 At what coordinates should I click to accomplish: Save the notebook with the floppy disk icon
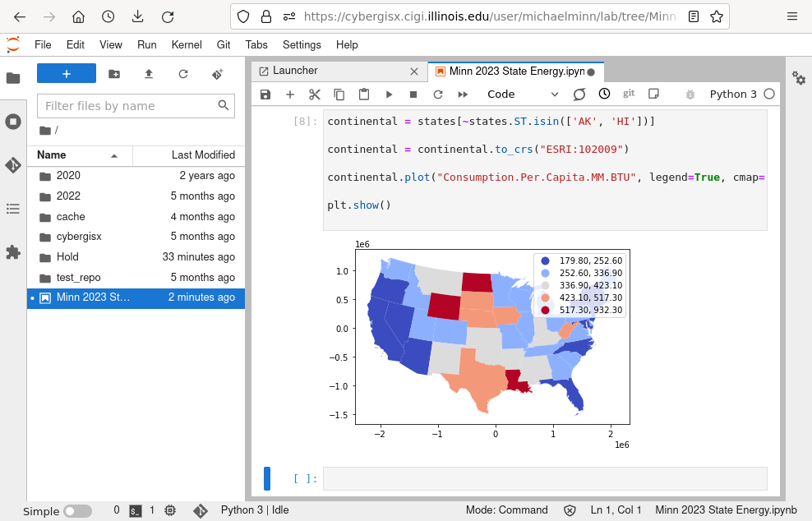265,95
